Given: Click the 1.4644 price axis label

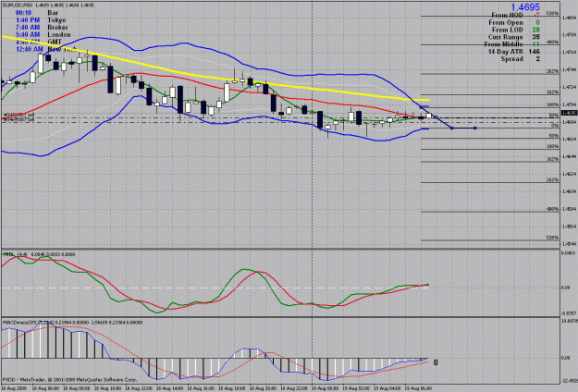Looking at the screenshot, I should [x=569, y=156].
